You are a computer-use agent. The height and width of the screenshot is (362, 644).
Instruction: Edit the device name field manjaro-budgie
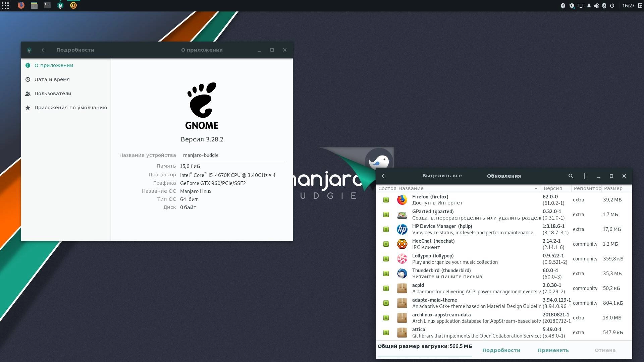tap(232, 155)
